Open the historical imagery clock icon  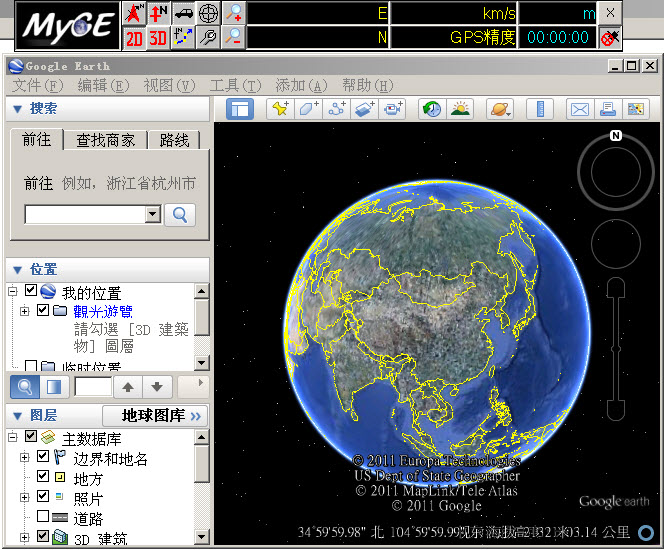(431, 109)
